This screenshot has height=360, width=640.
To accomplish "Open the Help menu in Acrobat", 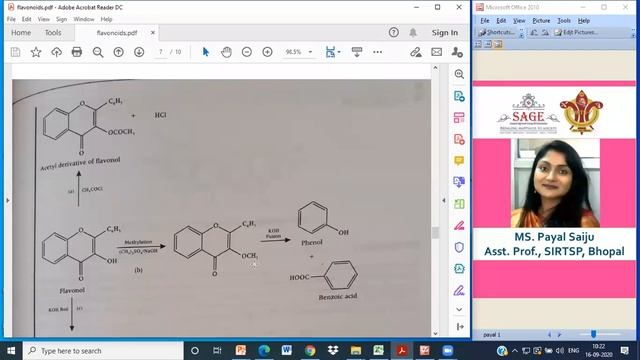I will (x=106, y=19).
